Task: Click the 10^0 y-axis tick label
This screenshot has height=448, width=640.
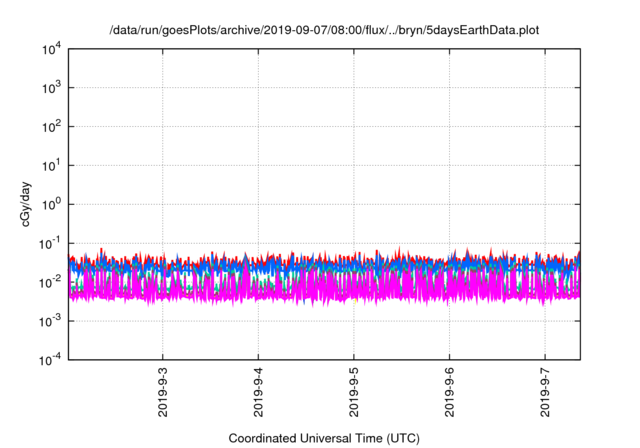Action: (52, 204)
